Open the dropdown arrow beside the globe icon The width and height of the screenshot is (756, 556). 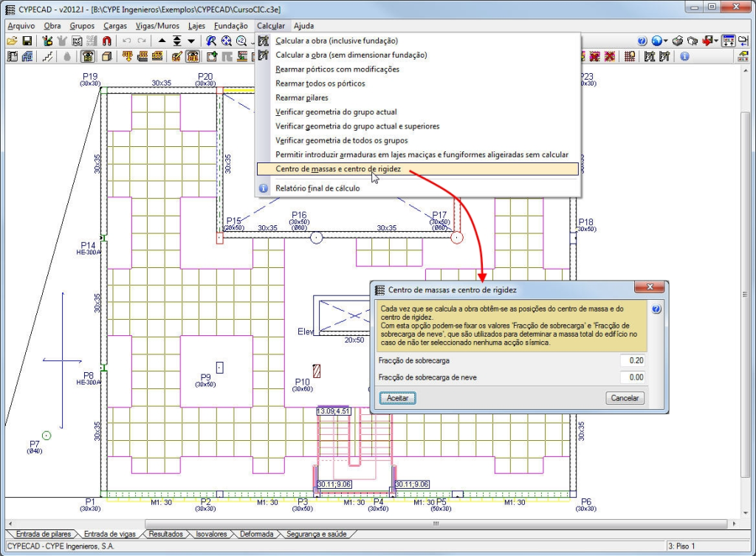[666, 41]
